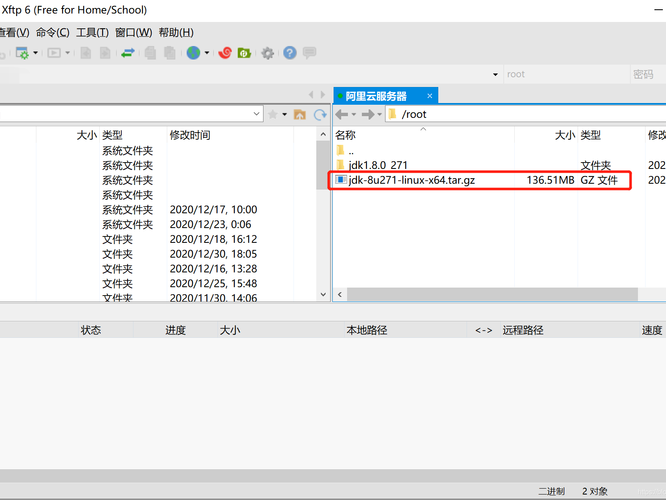Click the copy documents toolbar icon
This screenshot has height=500, width=666.
coord(150,53)
